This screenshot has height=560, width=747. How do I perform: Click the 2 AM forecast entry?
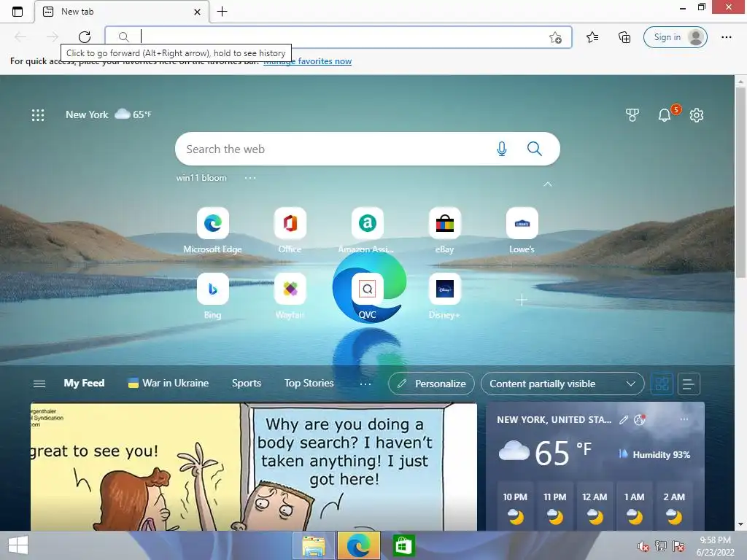coord(674,506)
